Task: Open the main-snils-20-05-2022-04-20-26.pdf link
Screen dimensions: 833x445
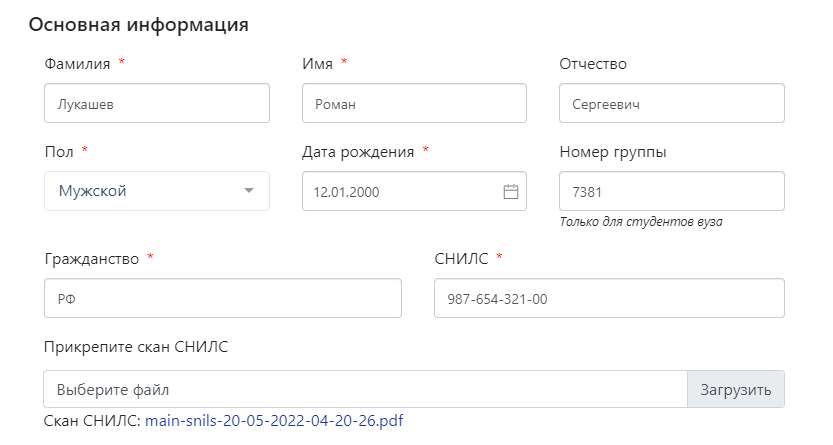Action: click(x=274, y=421)
